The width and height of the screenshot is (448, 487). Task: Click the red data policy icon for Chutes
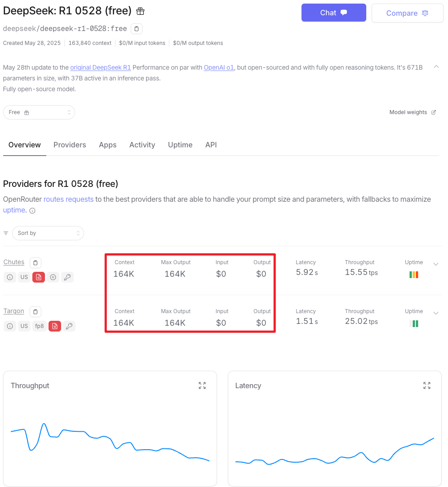coord(39,277)
